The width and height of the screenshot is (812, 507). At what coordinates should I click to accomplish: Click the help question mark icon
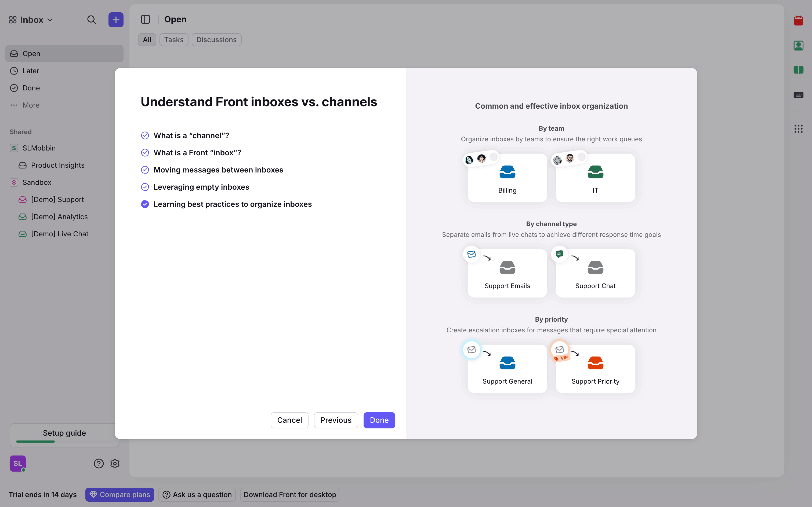tap(99, 464)
